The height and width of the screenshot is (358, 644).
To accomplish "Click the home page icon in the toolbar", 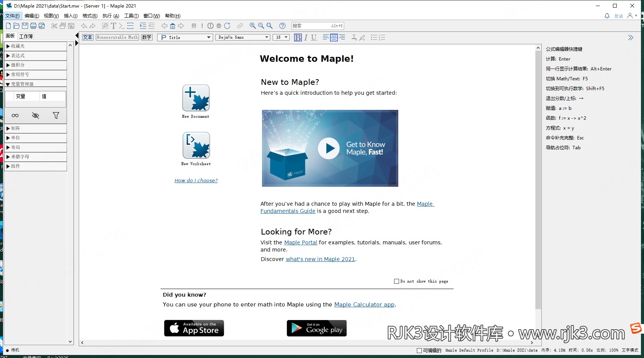I will [173, 26].
